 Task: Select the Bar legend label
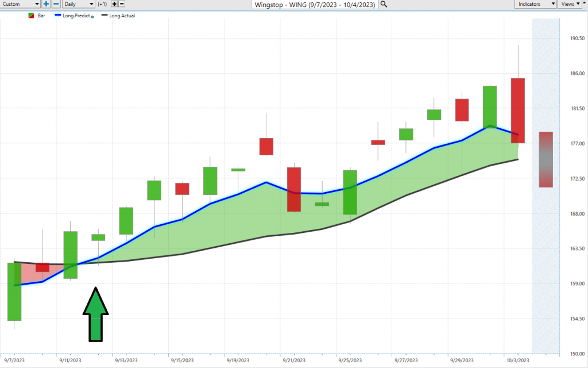[41, 16]
